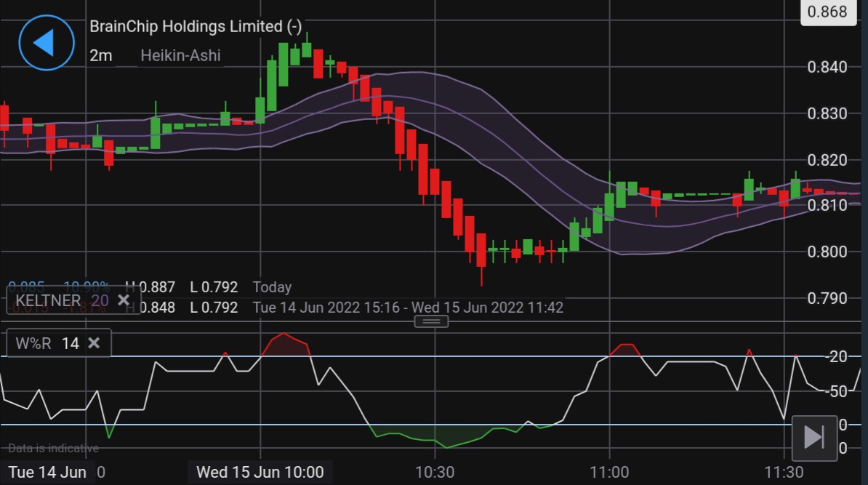Click the 11:30 time axis label
This screenshot has height=485, width=868.
(784, 472)
